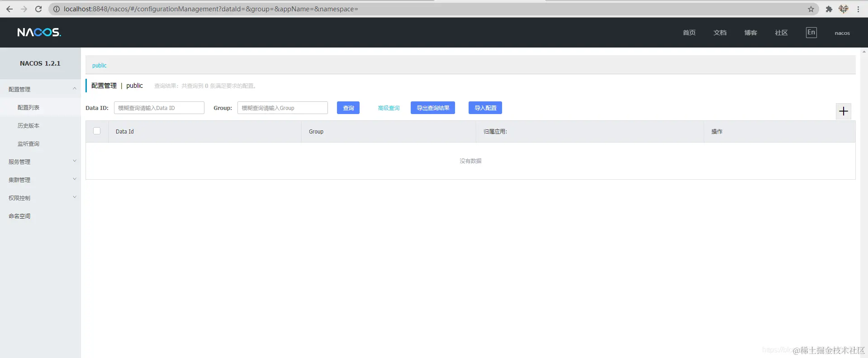The width and height of the screenshot is (868, 358).
Task: Switch language with the En button
Action: [x=811, y=33]
